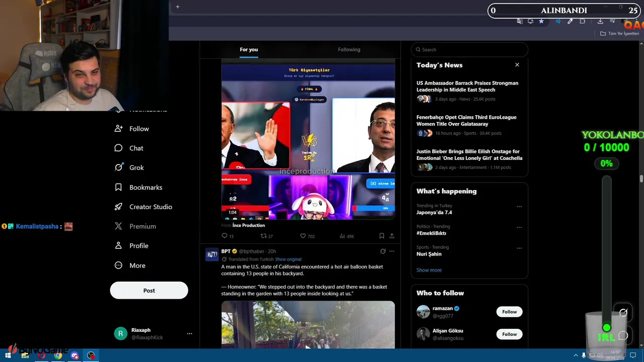Click the eyedropper extension icon

[570, 21]
